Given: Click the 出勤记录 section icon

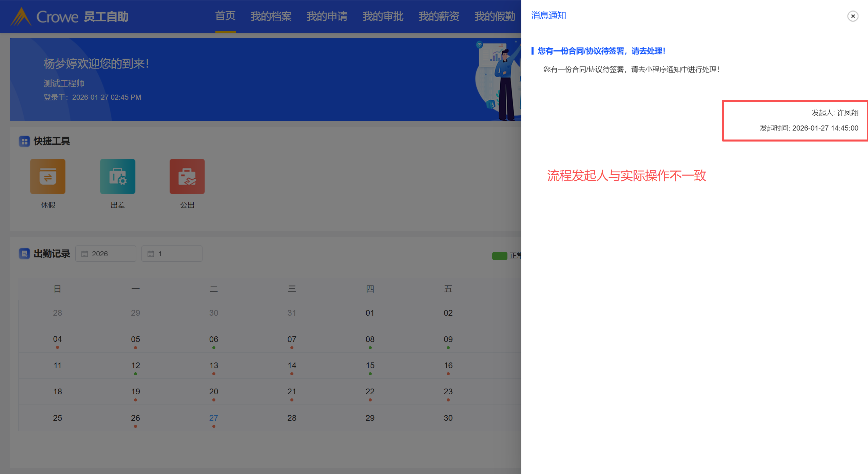Looking at the screenshot, I should (24, 254).
